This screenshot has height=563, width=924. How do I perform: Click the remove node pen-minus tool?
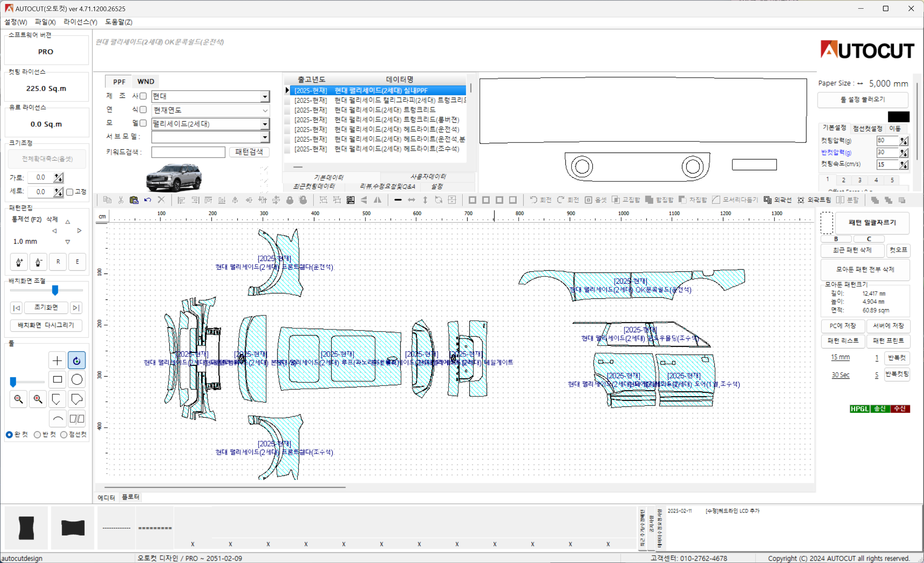[38, 262]
